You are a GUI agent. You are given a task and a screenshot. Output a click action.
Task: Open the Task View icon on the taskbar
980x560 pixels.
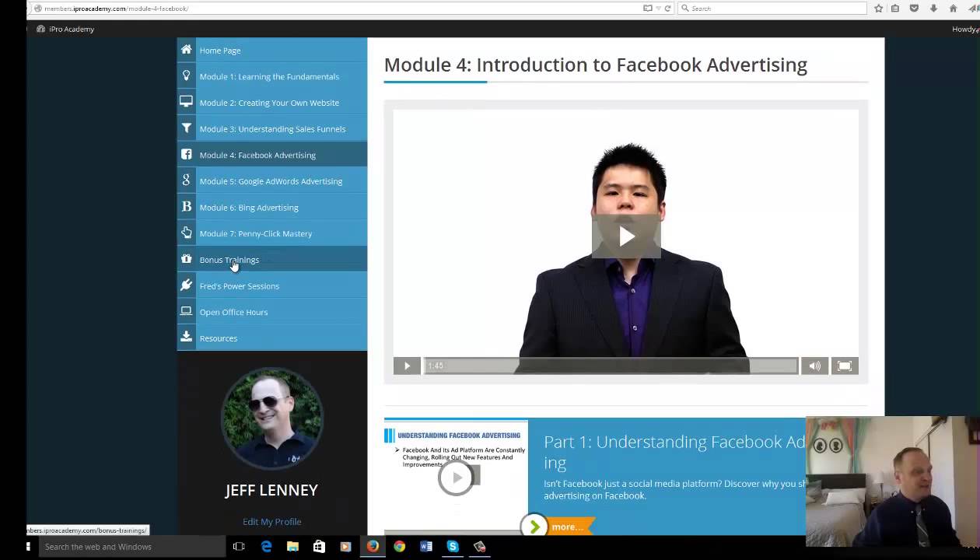coord(239,547)
